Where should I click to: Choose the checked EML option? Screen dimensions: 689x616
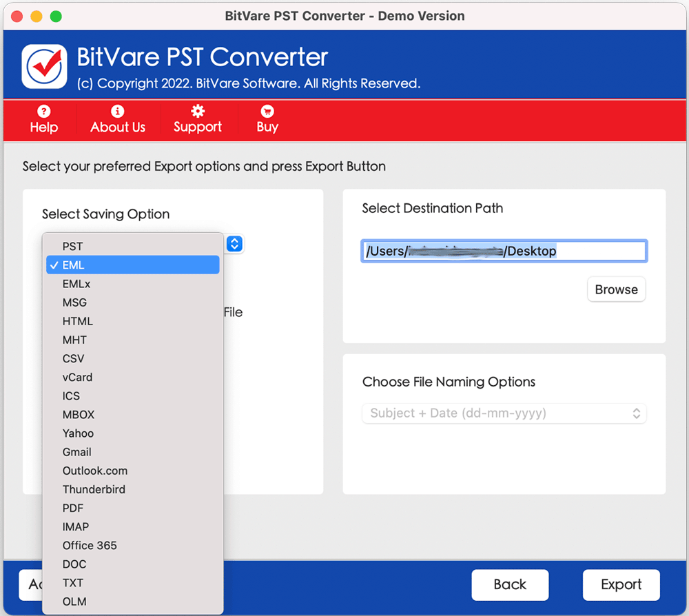[73, 265]
